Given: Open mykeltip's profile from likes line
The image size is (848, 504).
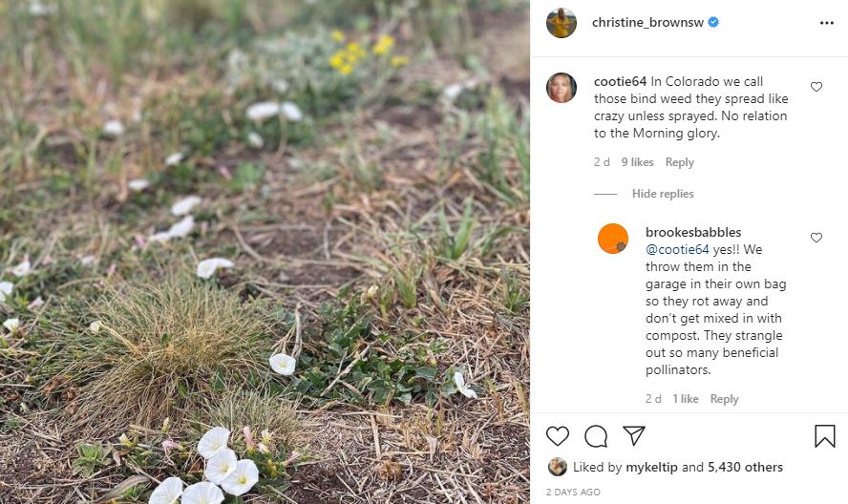Looking at the screenshot, I should [x=651, y=468].
